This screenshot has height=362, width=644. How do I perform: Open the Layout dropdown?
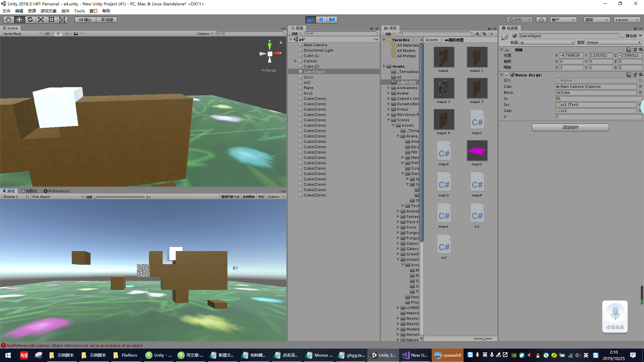[x=627, y=20]
